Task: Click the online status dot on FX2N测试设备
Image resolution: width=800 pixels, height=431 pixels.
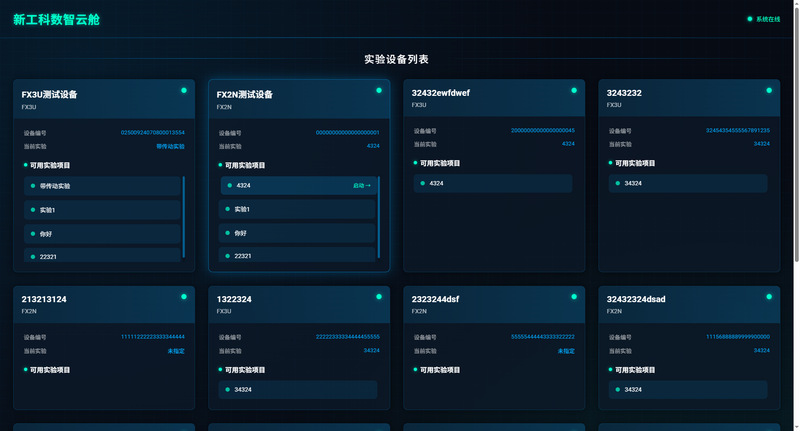Action: click(379, 90)
